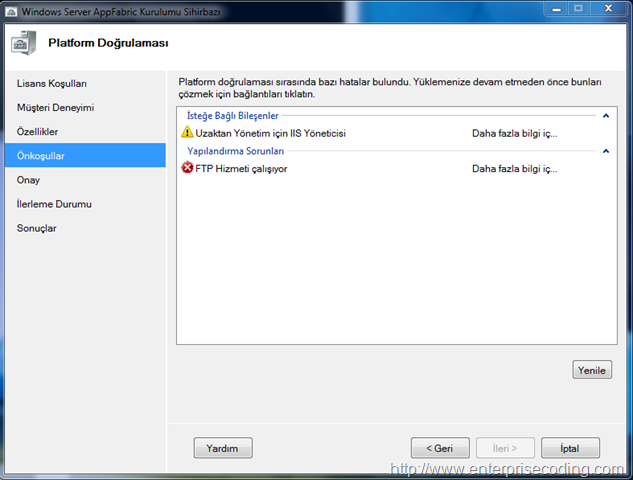Viewport: 633px width, 480px height.
Task: Cancel setup with the İptal button
Action: pyautogui.click(x=570, y=448)
